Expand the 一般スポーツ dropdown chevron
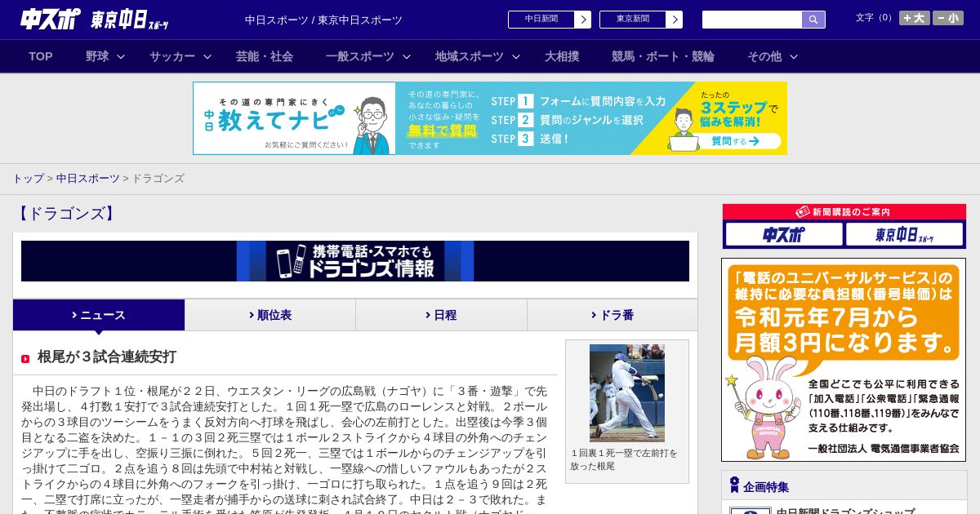 (x=407, y=56)
